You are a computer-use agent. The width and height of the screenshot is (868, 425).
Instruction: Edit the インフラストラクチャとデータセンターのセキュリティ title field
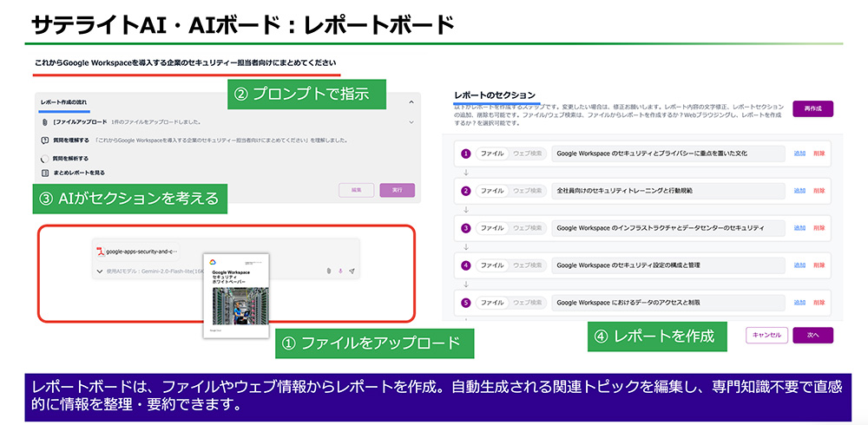(668, 228)
